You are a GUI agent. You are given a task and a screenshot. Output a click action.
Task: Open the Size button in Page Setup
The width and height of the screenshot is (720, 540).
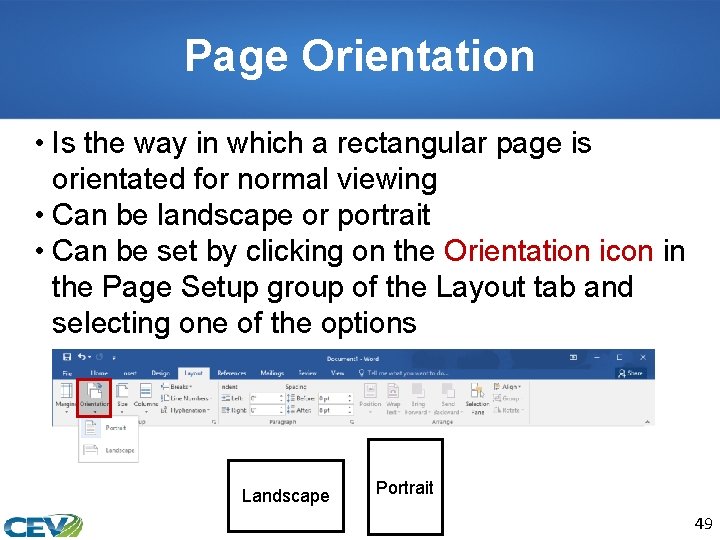pyautogui.click(x=122, y=398)
